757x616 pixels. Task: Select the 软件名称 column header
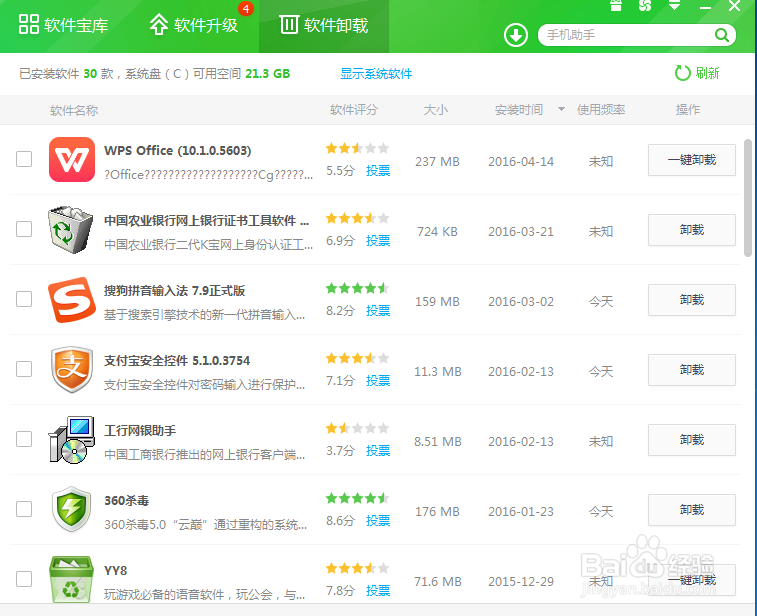coord(74,111)
